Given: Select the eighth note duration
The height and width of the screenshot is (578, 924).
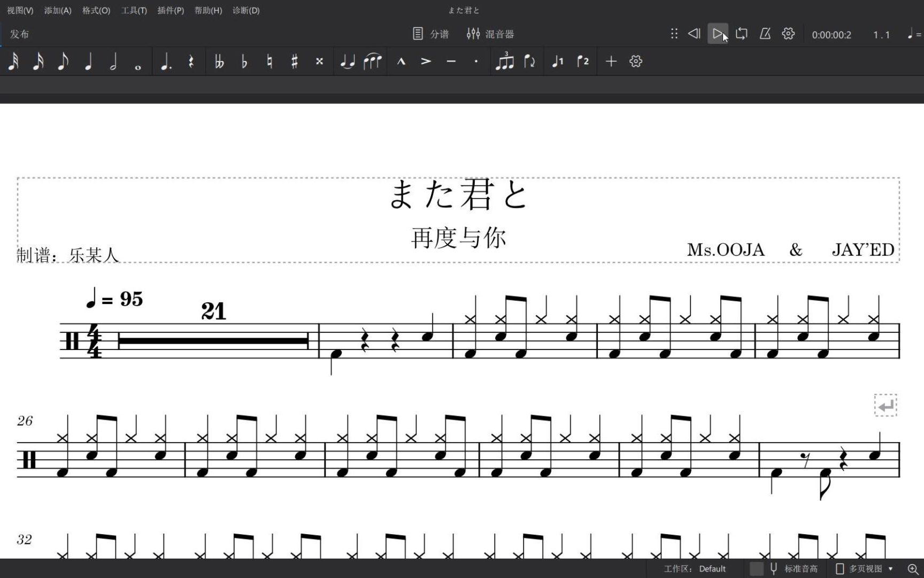Looking at the screenshot, I should point(63,62).
